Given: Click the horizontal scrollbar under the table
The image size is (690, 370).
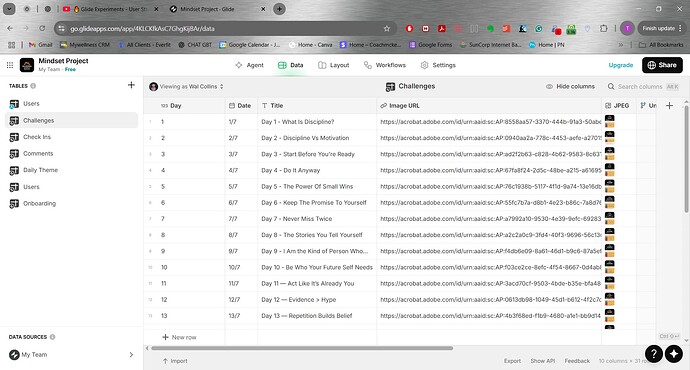Looking at the screenshot, I should 302,348.
